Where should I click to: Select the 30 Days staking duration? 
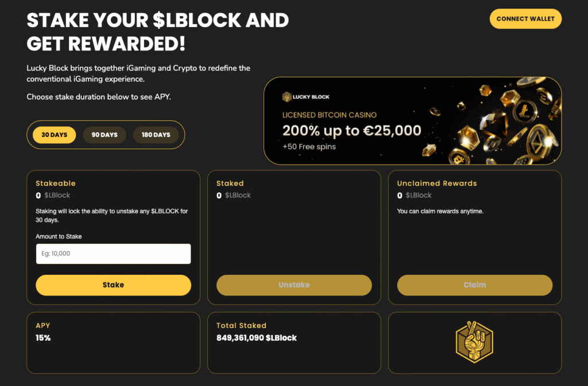(54, 135)
